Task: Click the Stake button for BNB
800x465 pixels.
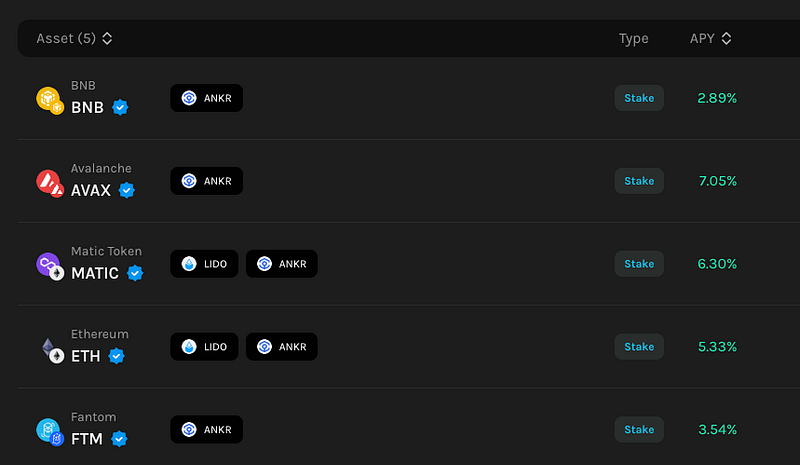Action: 639,98
